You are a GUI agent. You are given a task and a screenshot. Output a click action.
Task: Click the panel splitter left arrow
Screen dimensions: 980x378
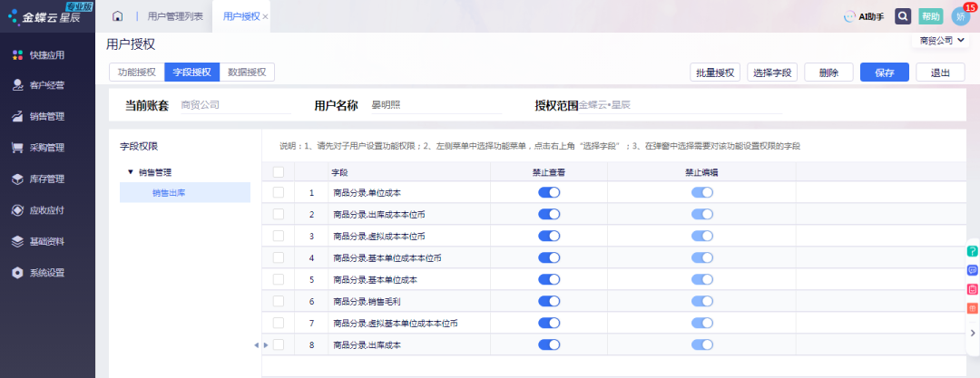pyautogui.click(x=256, y=344)
